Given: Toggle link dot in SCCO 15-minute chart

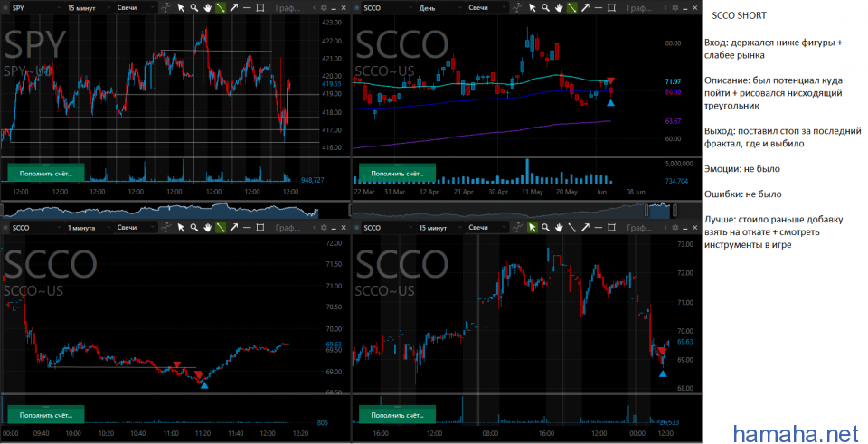Looking at the screenshot, I should (x=356, y=227).
